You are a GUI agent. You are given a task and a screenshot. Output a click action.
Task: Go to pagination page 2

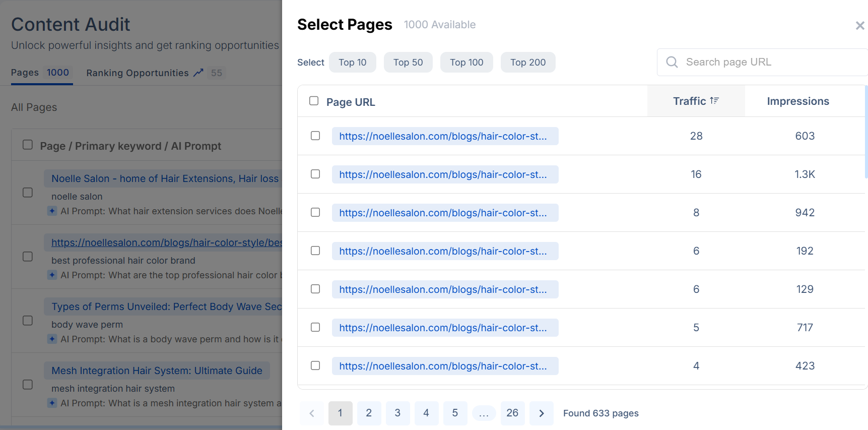coord(369,413)
